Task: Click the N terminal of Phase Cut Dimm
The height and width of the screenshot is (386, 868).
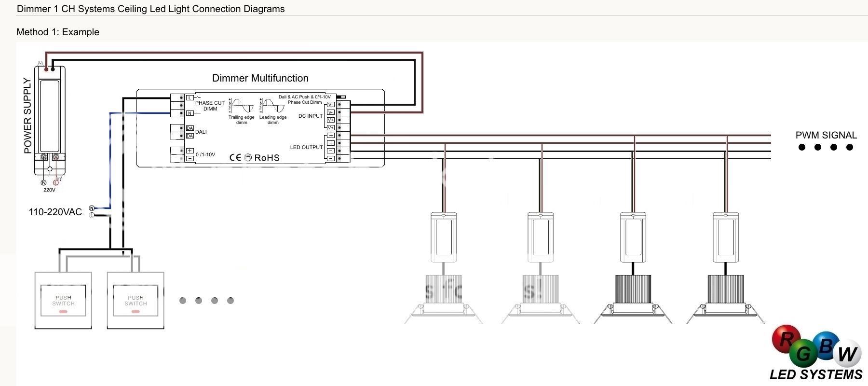Action: click(x=190, y=113)
